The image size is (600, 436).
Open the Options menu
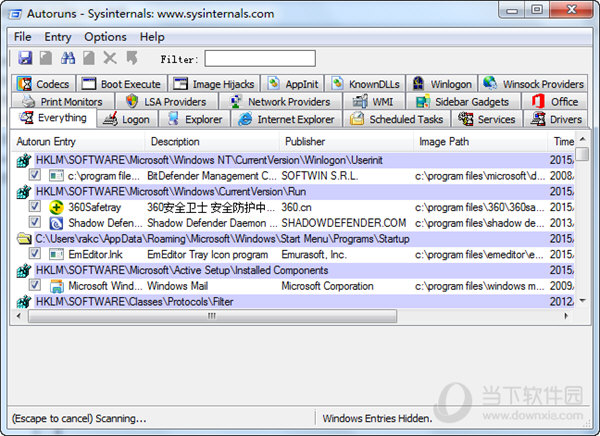point(105,37)
